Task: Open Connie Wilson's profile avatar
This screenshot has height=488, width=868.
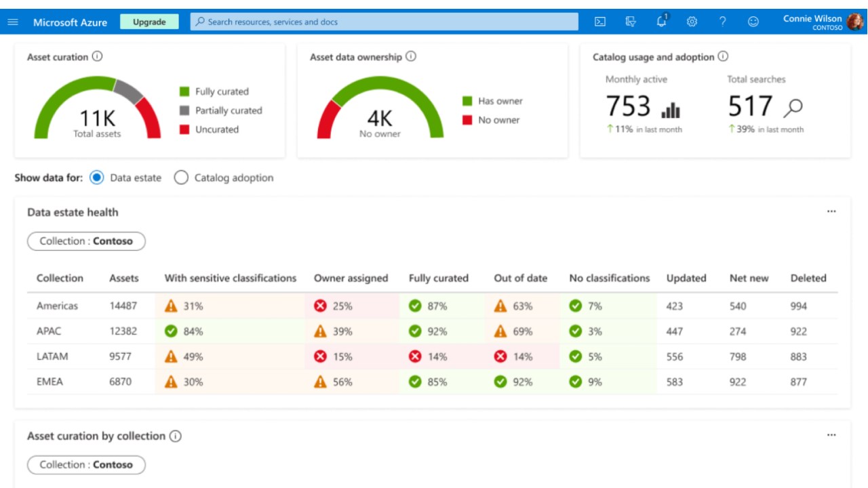Action: [x=855, y=22]
